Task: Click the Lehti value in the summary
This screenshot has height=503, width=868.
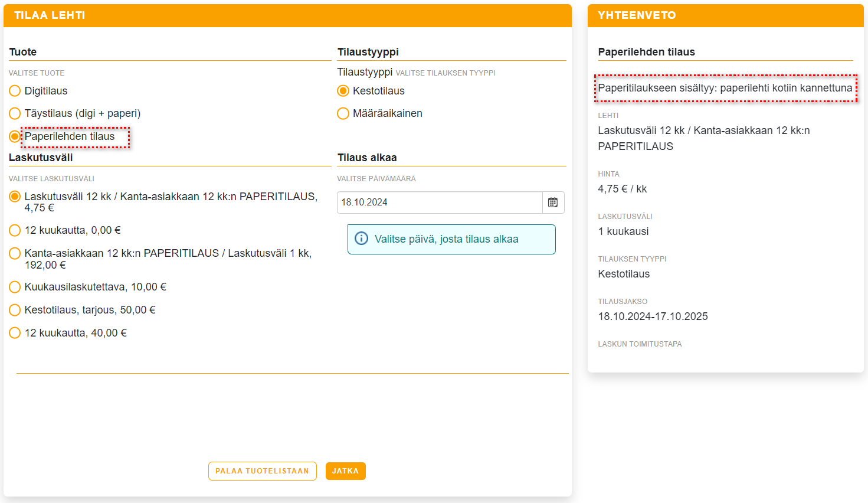Action: 704,138
